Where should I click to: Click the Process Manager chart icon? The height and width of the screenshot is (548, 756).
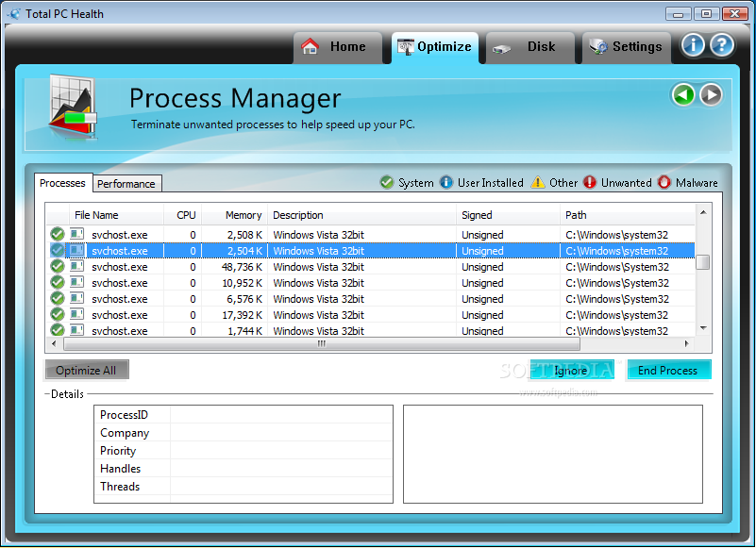click(73, 107)
